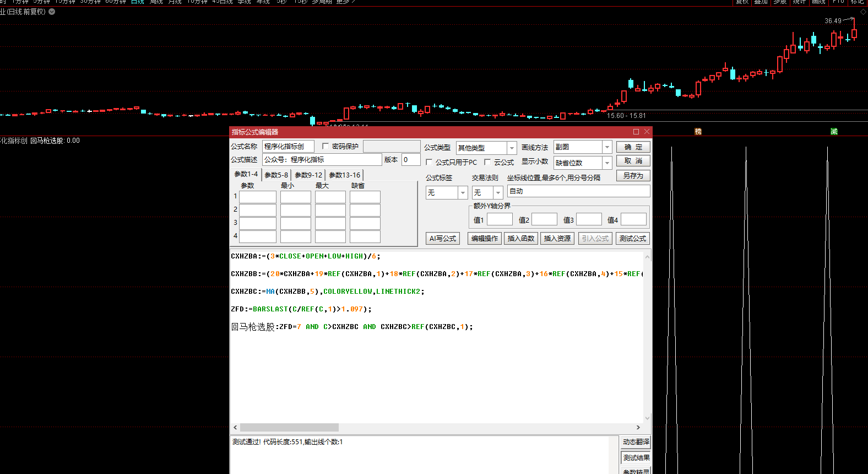This screenshot has width=868, height=474.
Task: Click the diamond icon at chart top-right corner
Action: [x=863, y=12]
